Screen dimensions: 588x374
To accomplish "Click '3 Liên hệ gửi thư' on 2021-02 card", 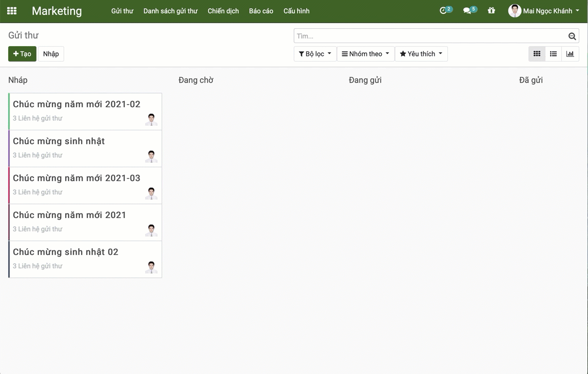I will point(37,118).
